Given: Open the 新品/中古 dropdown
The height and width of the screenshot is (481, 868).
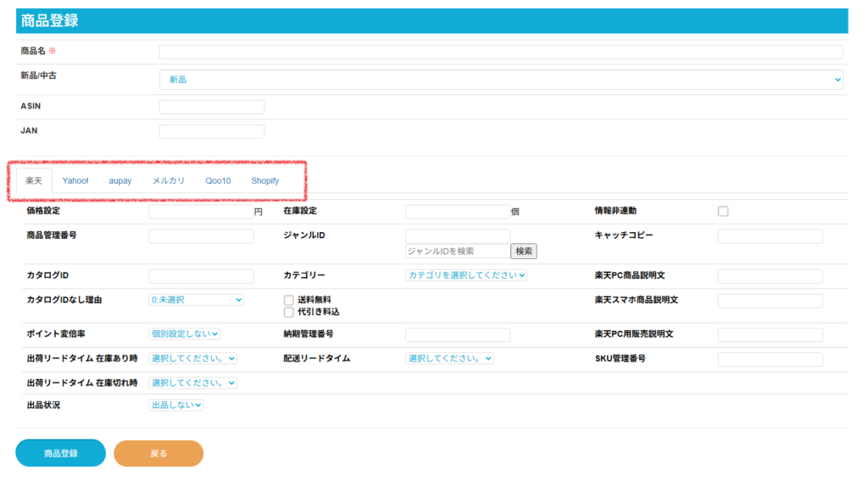Looking at the screenshot, I should 501,80.
